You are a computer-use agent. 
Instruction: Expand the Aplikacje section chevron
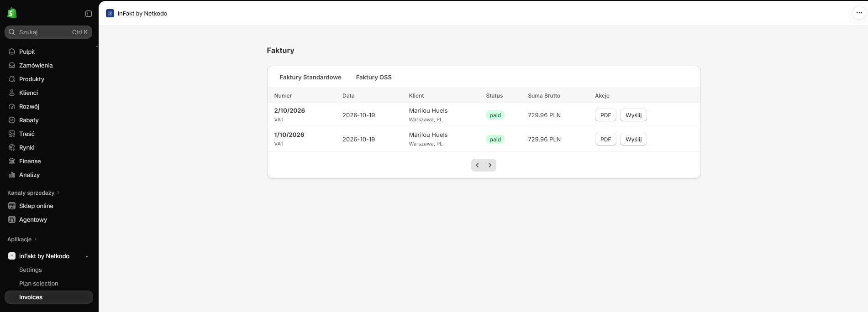(x=36, y=239)
